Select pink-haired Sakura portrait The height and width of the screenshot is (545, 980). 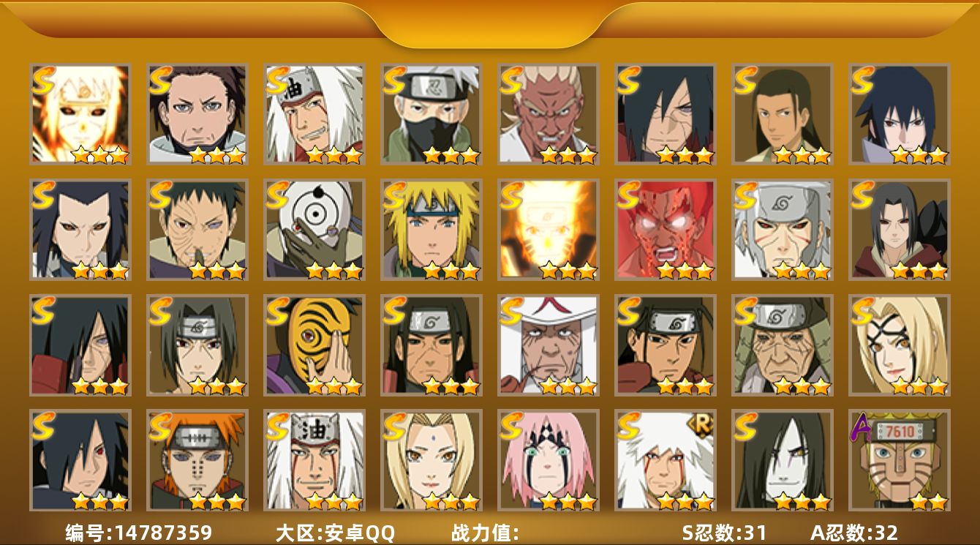(548, 460)
